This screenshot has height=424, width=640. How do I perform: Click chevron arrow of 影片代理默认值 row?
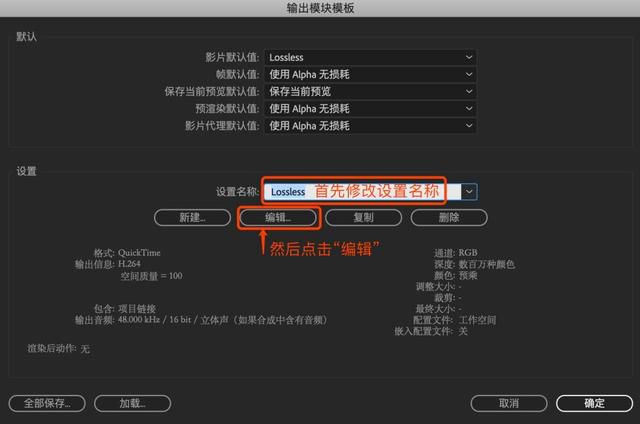tap(469, 126)
